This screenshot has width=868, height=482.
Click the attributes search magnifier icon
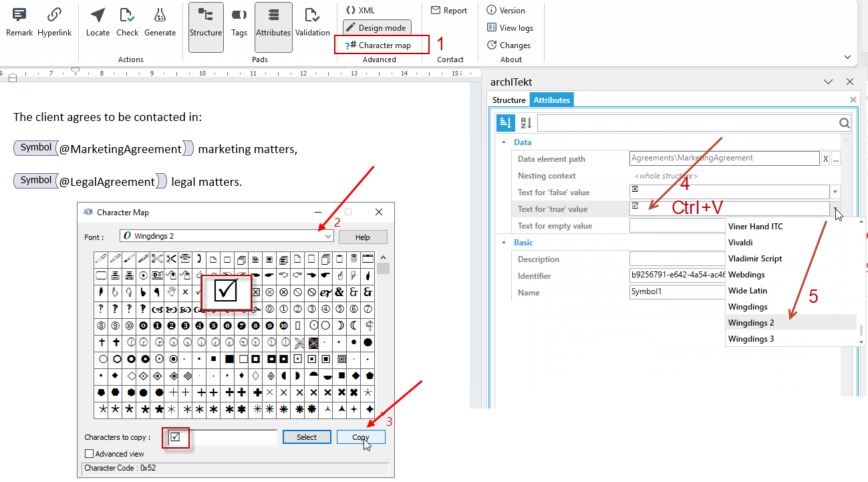pyautogui.click(x=845, y=123)
